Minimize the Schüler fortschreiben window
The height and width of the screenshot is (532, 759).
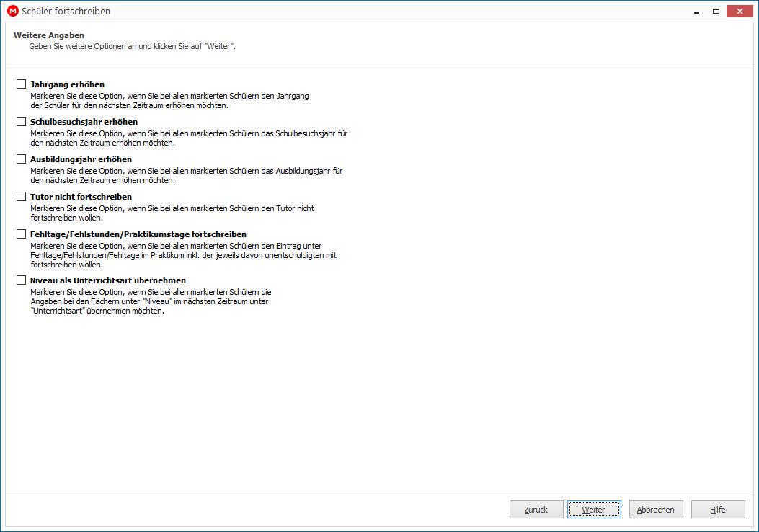(x=696, y=11)
